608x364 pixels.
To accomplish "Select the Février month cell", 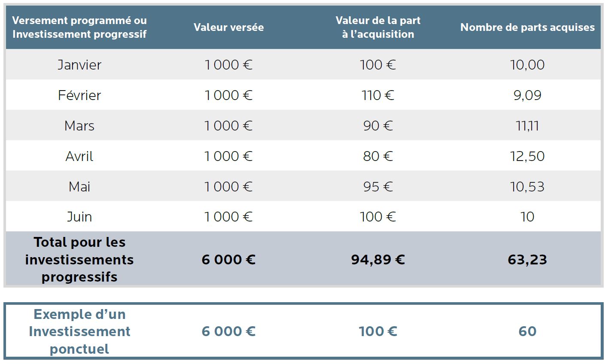I will 79,95.
